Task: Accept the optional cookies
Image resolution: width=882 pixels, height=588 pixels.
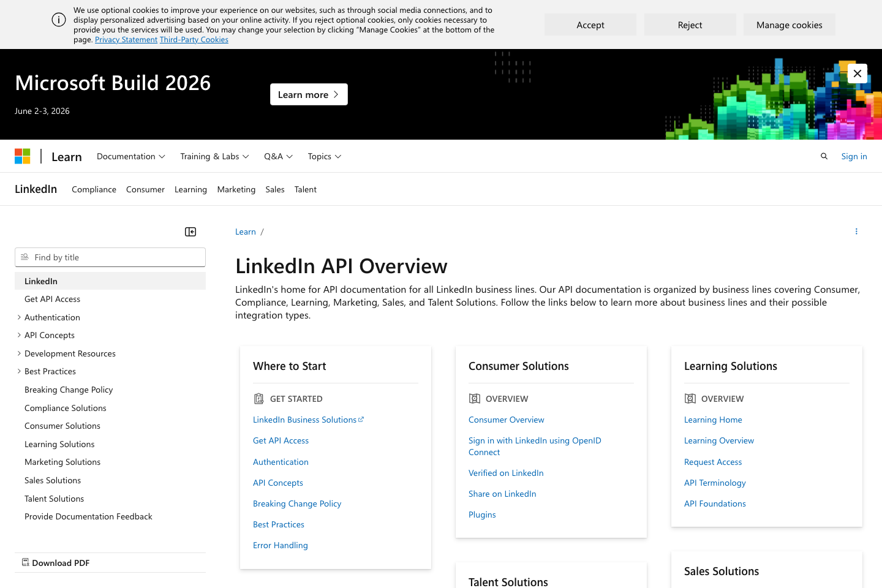Action: point(590,24)
